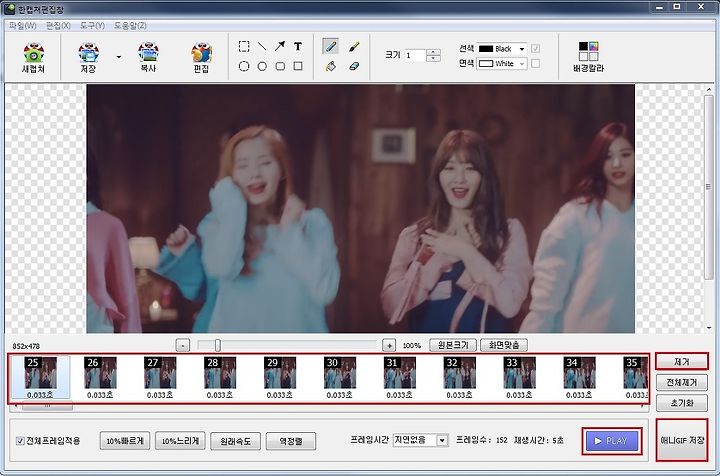
Task: Open the 도움말(Z) menu
Action: pos(130,26)
